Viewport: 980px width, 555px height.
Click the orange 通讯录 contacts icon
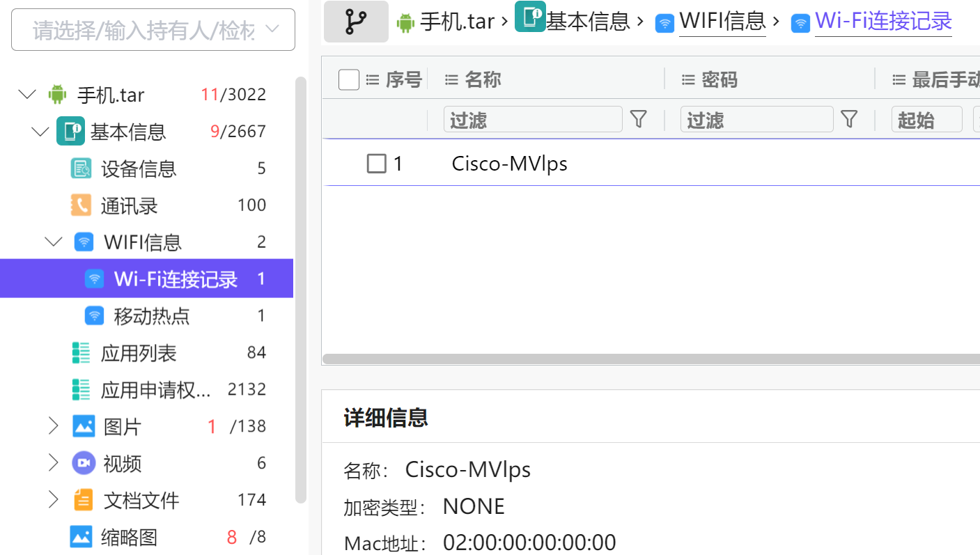coord(81,205)
